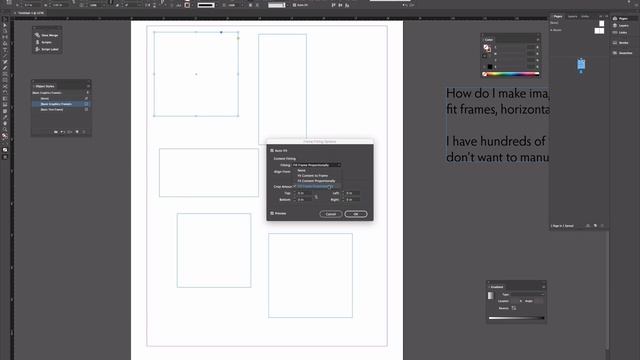
Task: Select the Hand tool
Action: pyautogui.click(x=5, y=123)
